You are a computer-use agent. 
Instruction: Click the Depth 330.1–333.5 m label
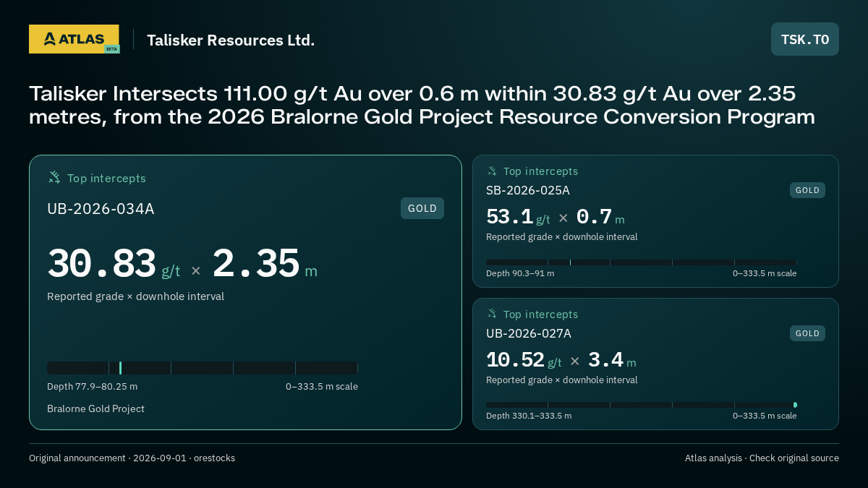[529, 416]
